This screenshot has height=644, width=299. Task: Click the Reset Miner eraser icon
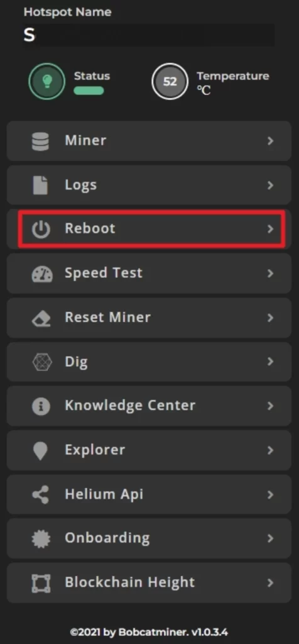41,318
